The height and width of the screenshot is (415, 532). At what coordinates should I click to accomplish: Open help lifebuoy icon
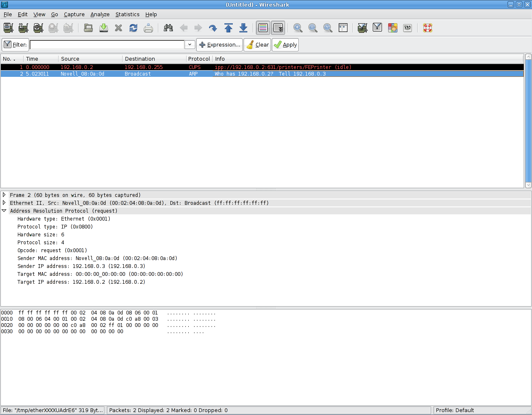tap(428, 28)
